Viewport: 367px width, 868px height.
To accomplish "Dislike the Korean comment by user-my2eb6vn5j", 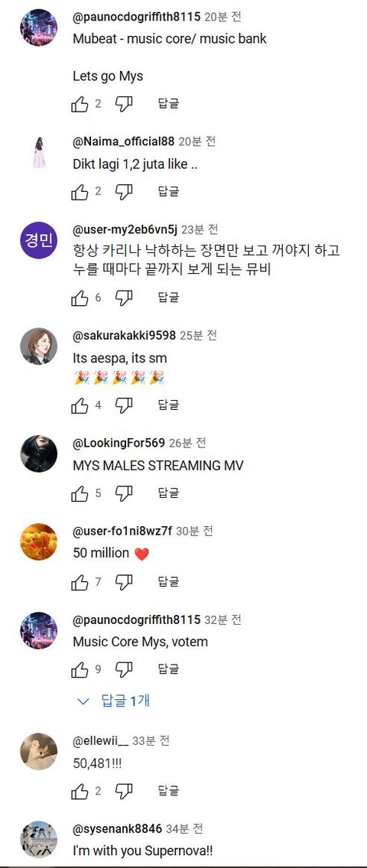I will 124,298.
